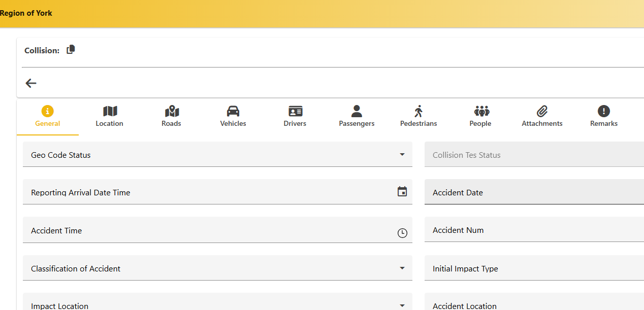644x310 pixels.
Task: Click the Accident Num input field
Action: 533,230
